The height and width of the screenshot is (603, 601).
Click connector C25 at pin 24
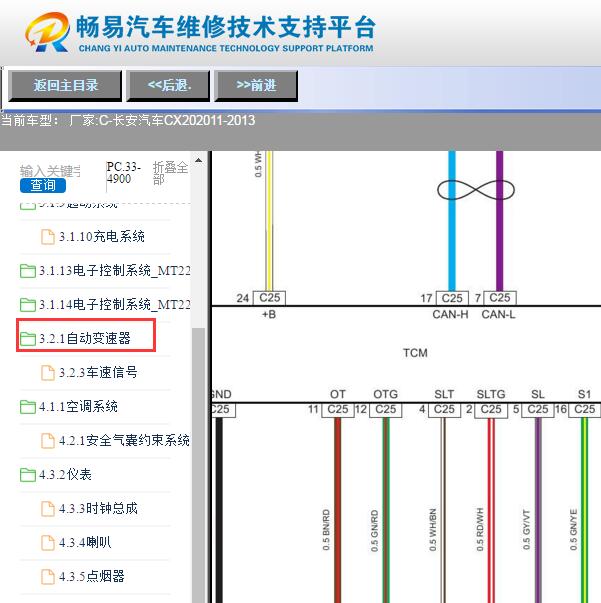coord(269,298)
